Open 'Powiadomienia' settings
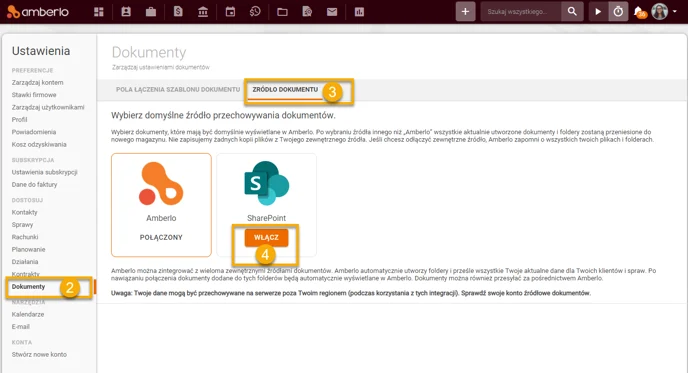688x373 pixels. pyautogui.click(x=34, y=132)
